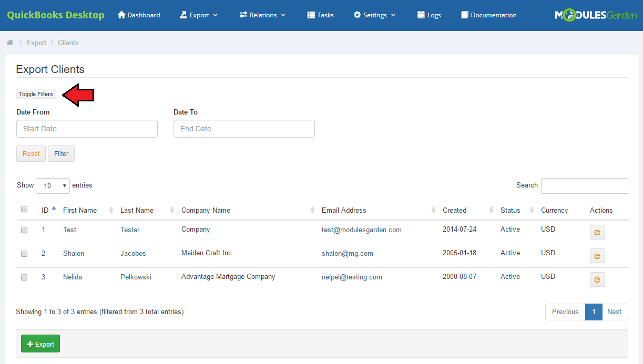Click export action icon for Shalon Jacobos row
The width and height of the screenshot is (643, 364).
(597, 256)
